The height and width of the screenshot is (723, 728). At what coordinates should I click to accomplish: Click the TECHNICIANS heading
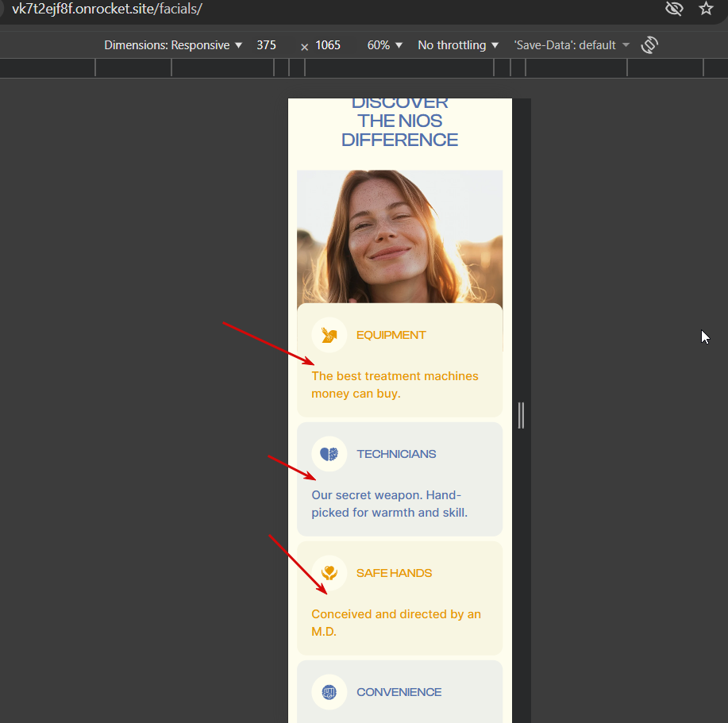[x=396, y=454]
